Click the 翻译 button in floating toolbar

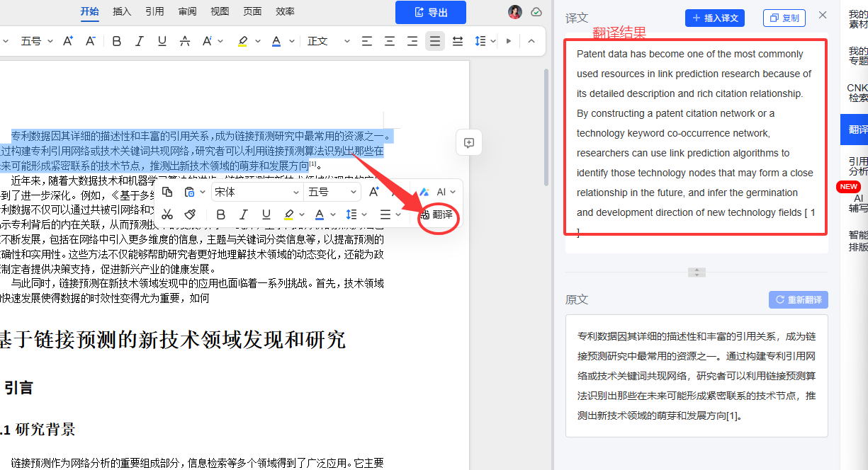pyautogui.click(x=436, y=214)
